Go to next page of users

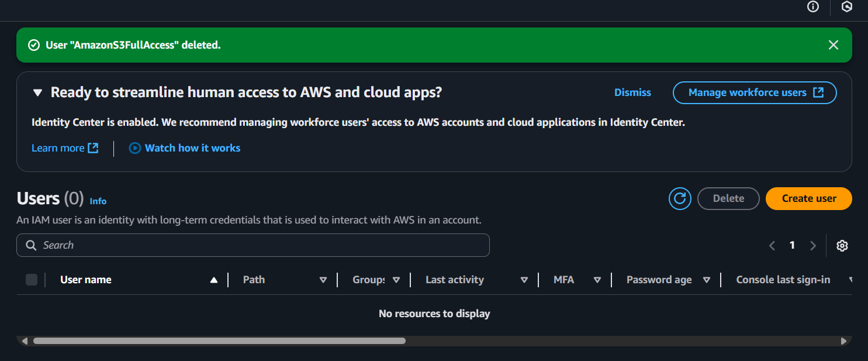point(812,246)
